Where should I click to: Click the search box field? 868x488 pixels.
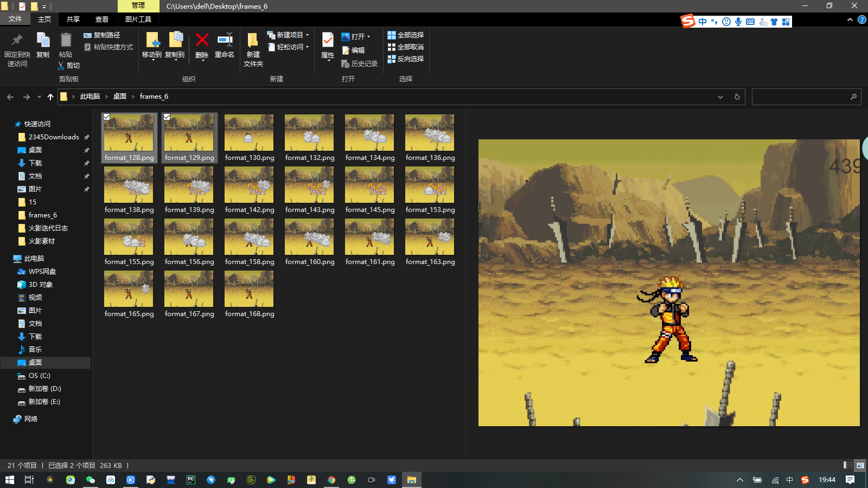point(806,97)
